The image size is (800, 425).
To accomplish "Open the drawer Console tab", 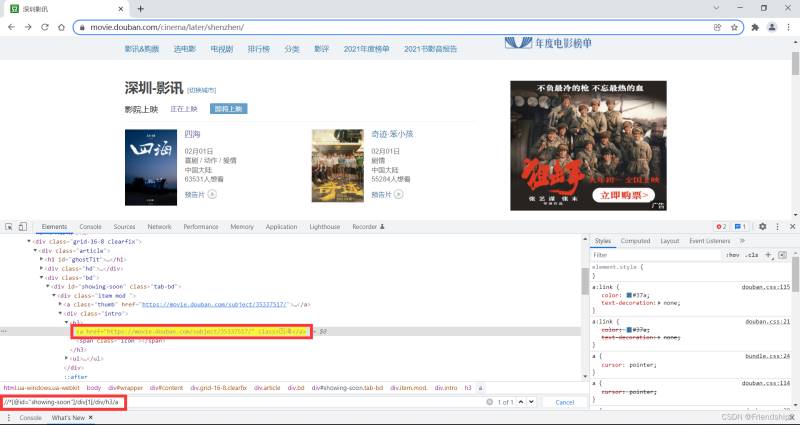I will 30,418.
